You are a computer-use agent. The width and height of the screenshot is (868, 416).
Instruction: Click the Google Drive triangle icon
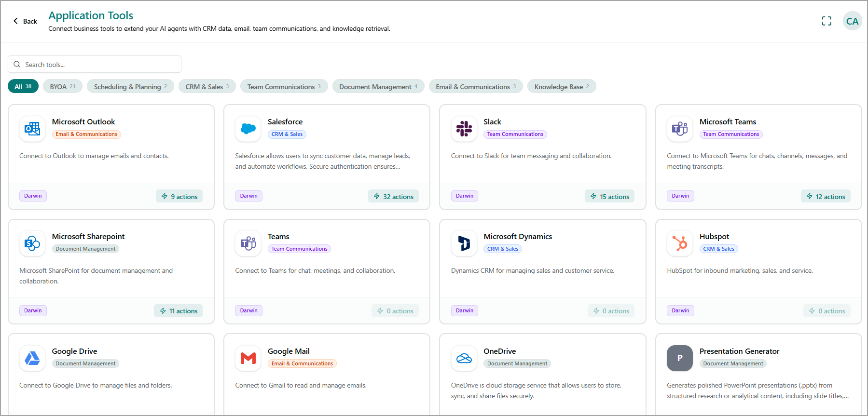click(x=32, y=358)
